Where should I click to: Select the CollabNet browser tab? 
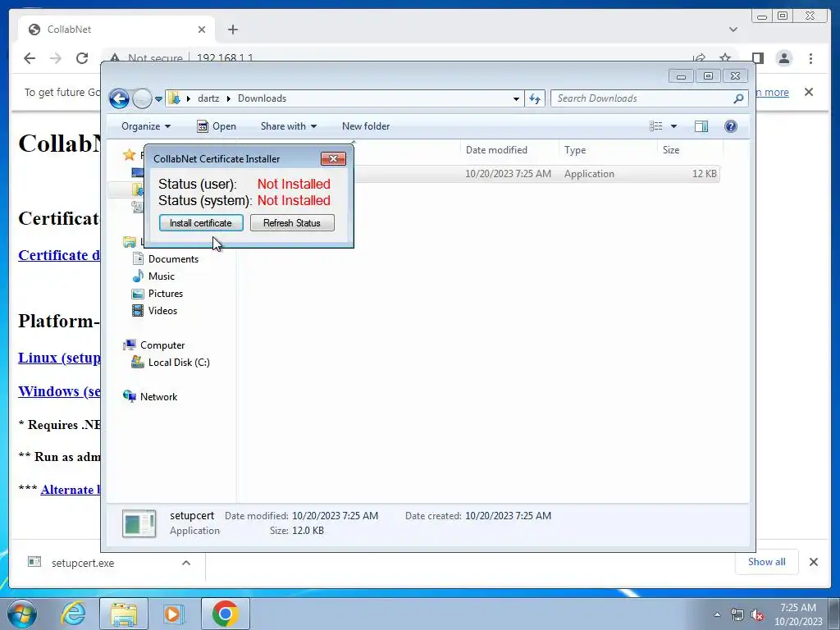[x=116, y=30]
